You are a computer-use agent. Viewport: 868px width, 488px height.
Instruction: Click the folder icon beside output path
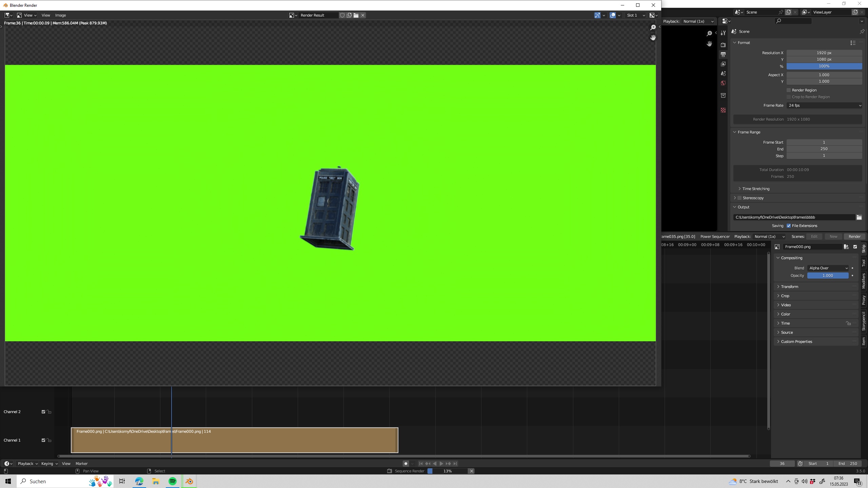[859, 217]
